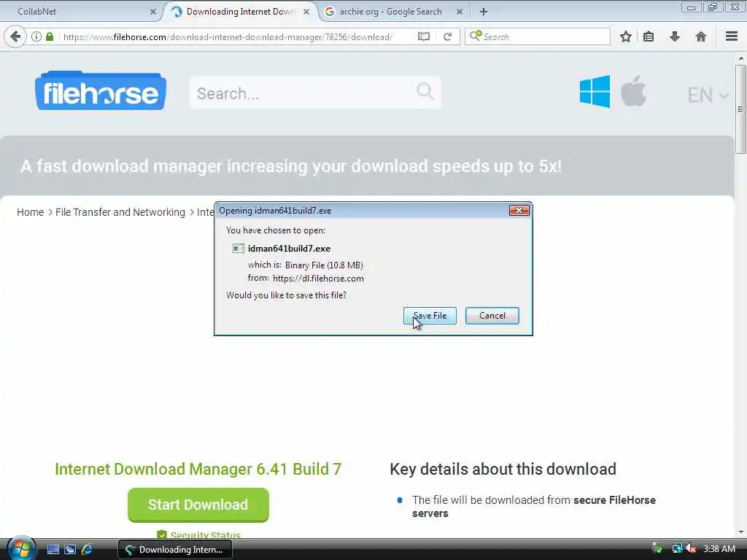Click the green padlock security icon
Viewport: 747px width, 560px height.
[50, 36]
